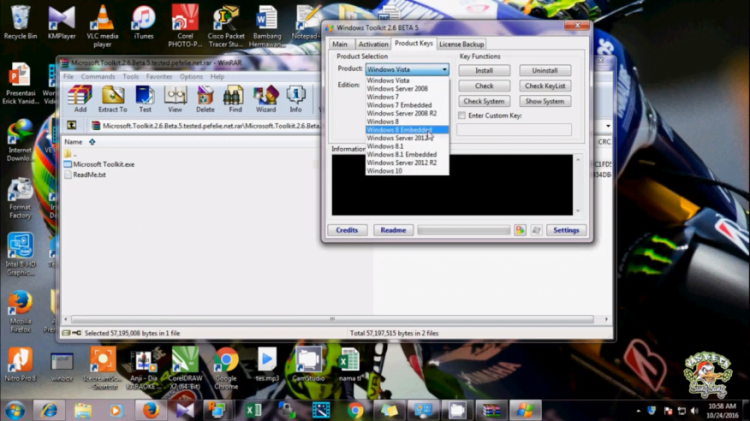Click the Uninstall button
Screen dimensions: 750x421
545,70
